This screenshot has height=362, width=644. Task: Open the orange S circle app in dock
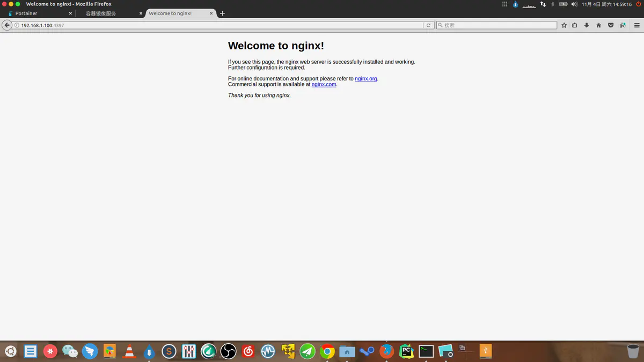coord(169,351)
